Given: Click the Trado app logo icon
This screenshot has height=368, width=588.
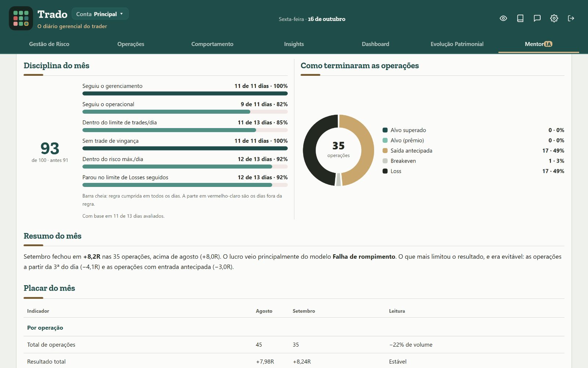Looking at the screenshot, I should coord(21,18).
